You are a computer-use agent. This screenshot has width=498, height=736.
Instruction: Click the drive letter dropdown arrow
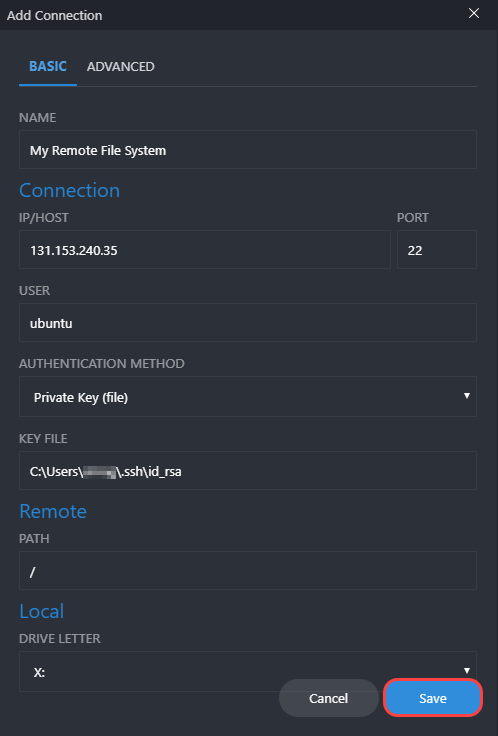tap(467, 670)
